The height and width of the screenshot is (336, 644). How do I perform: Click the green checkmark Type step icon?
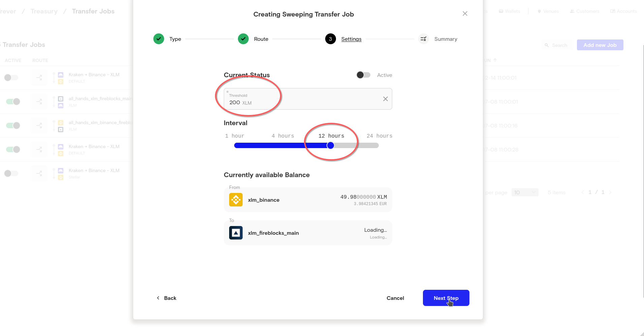(x=159, y=39)
